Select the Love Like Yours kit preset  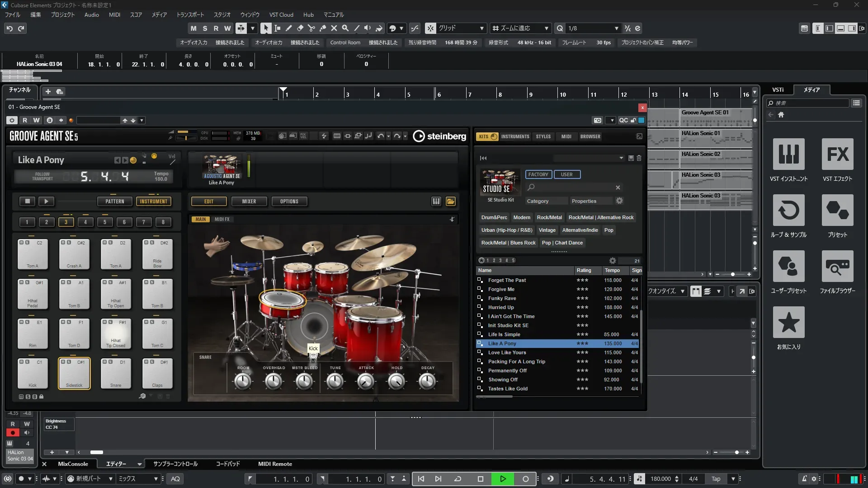[x=507, y=352]
